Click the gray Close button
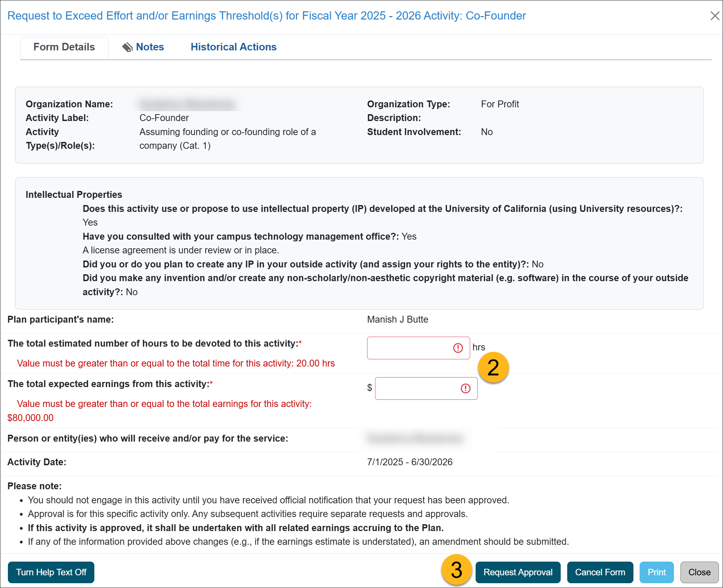 pyautogui.click(x=699, y=572)
